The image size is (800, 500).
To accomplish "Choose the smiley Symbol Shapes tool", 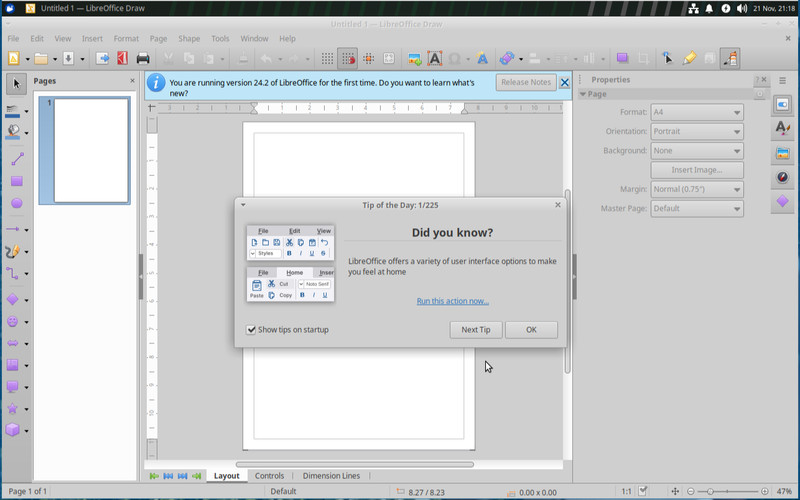I will [x=13, y=321].
